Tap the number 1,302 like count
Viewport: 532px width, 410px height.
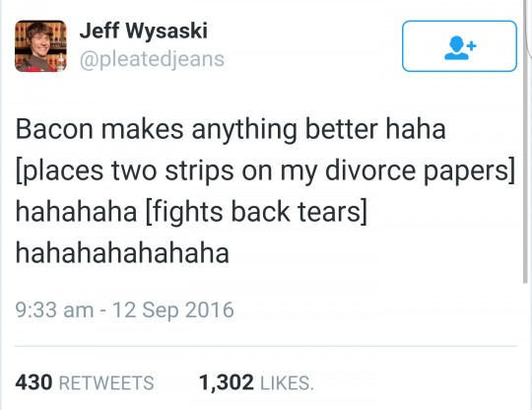(227, 383)
